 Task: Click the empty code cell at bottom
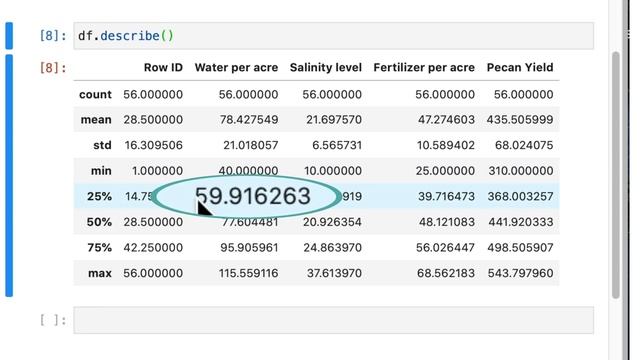pos(333,320)
